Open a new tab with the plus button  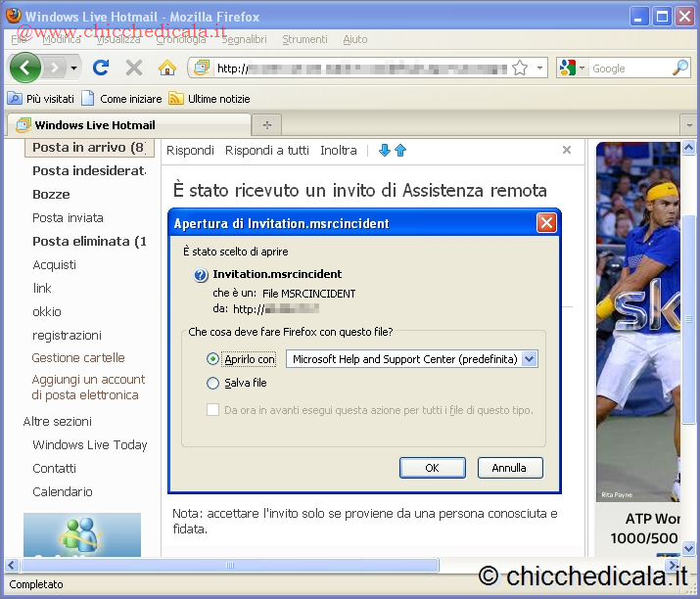[266, 125]
